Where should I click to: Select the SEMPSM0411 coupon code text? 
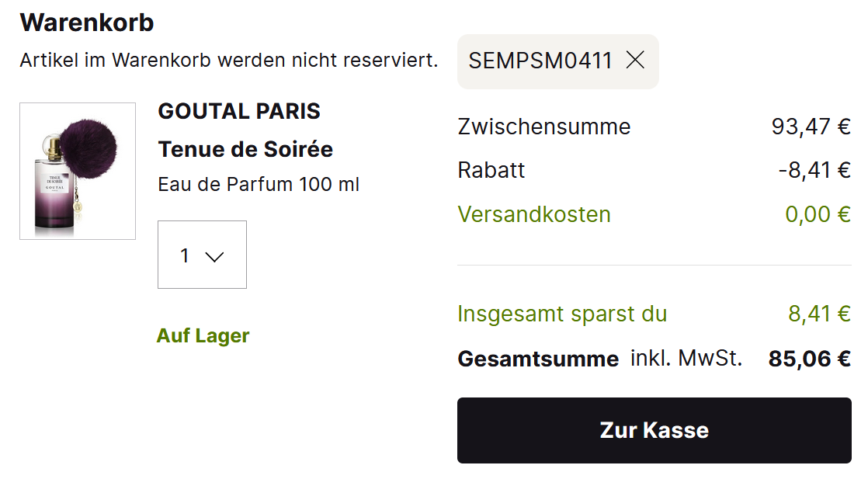click(540, 61)
